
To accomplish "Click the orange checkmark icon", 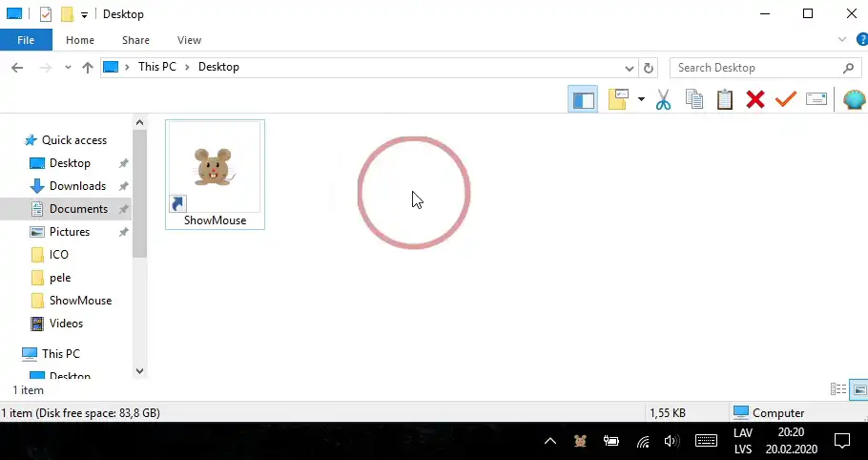I will tap(786, 99).
